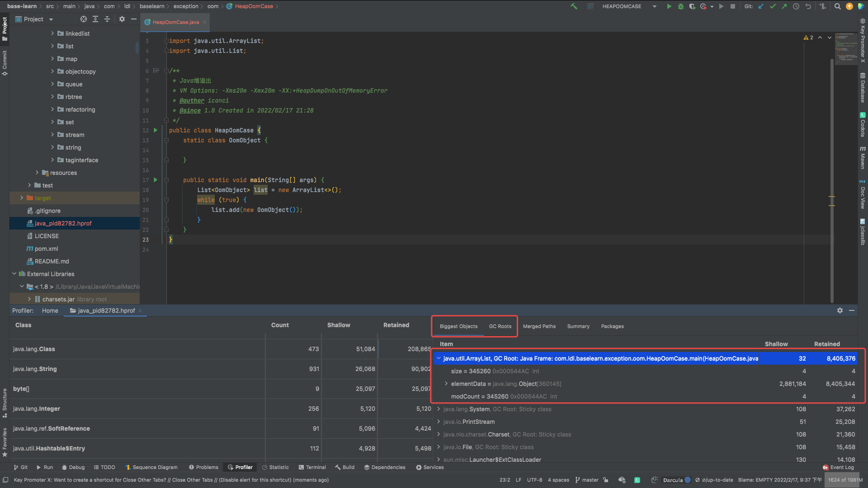
Task: Expand the elementData field row
Action: [x=446, y=384]
